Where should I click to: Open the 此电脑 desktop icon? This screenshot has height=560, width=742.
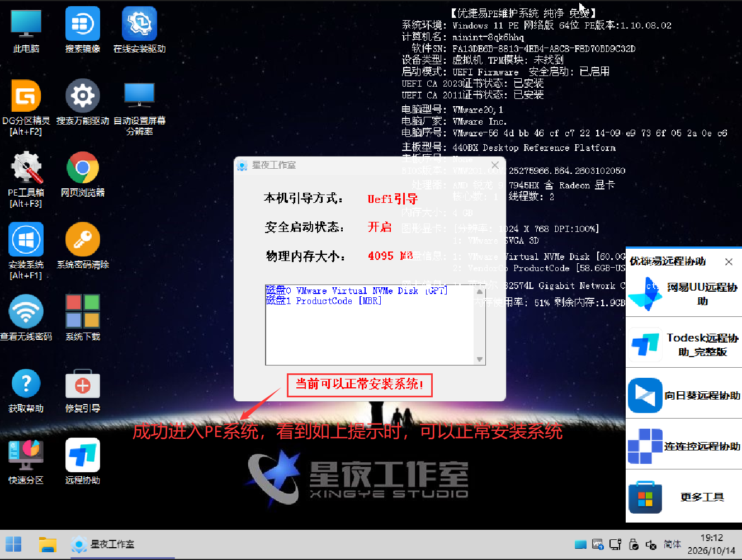click(26, 30)
